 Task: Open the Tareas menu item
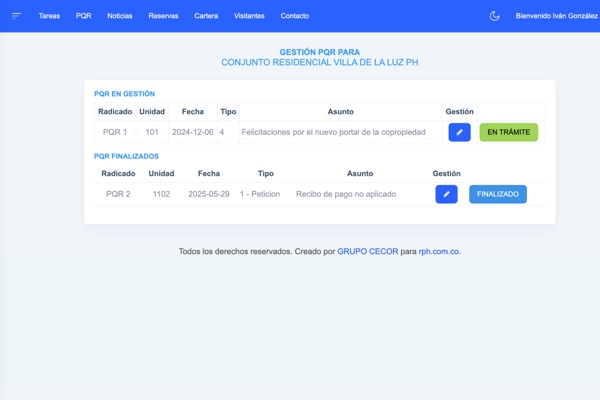pos(49,16)
